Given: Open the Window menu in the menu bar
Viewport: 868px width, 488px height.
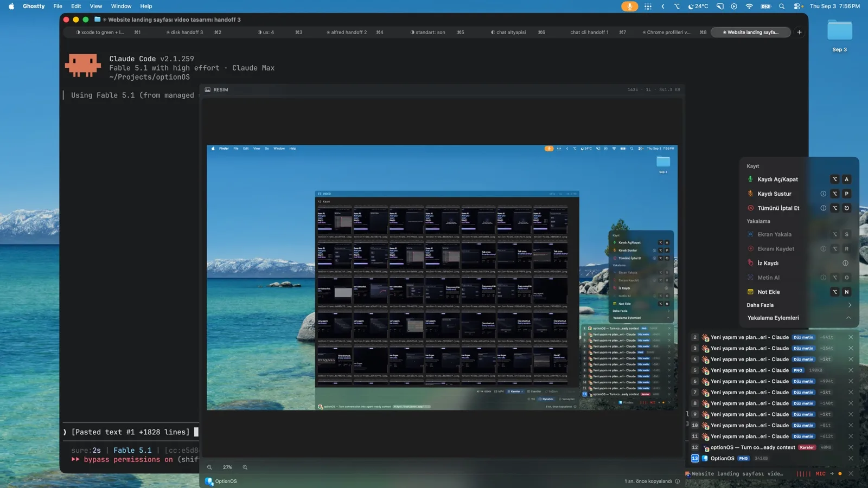Looking at the screenshot, I should [x=121, y=7].
